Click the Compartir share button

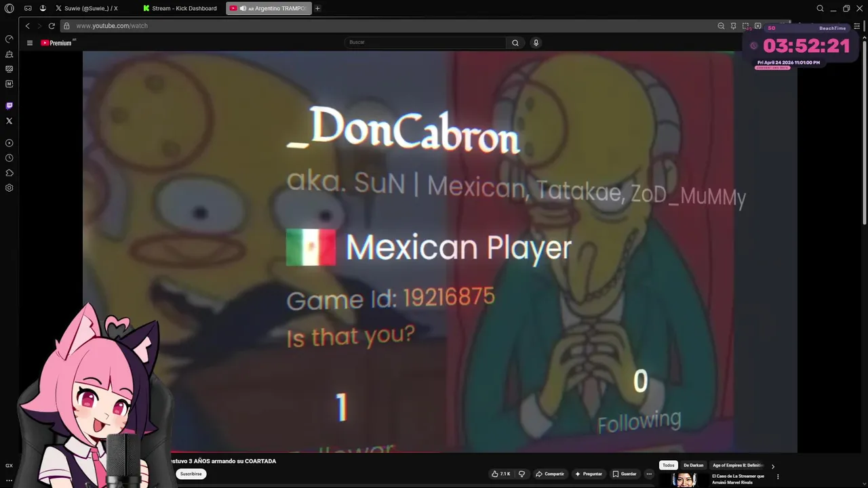click(x=550, y=474)
